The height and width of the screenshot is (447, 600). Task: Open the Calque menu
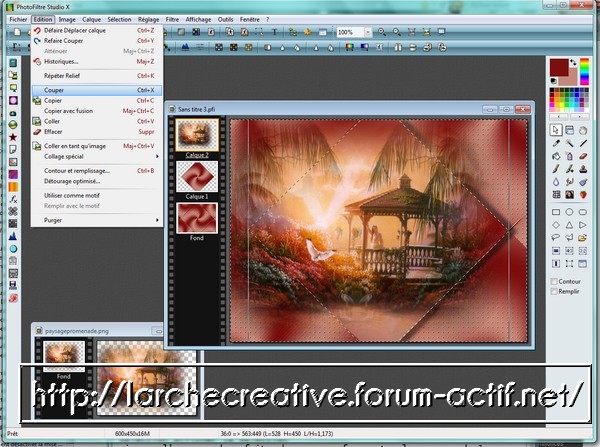91,19
